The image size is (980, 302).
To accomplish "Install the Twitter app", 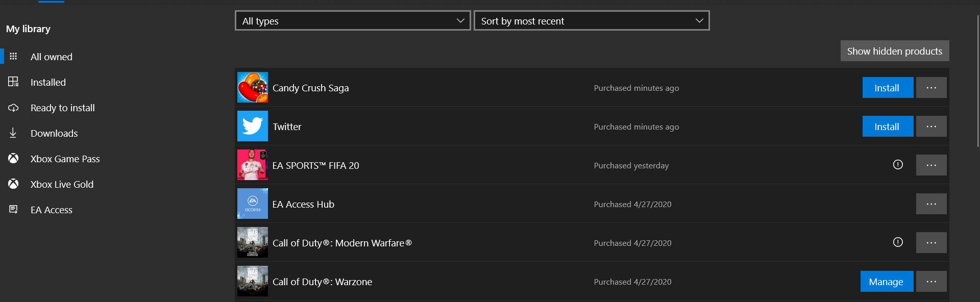I will (888, 127).
